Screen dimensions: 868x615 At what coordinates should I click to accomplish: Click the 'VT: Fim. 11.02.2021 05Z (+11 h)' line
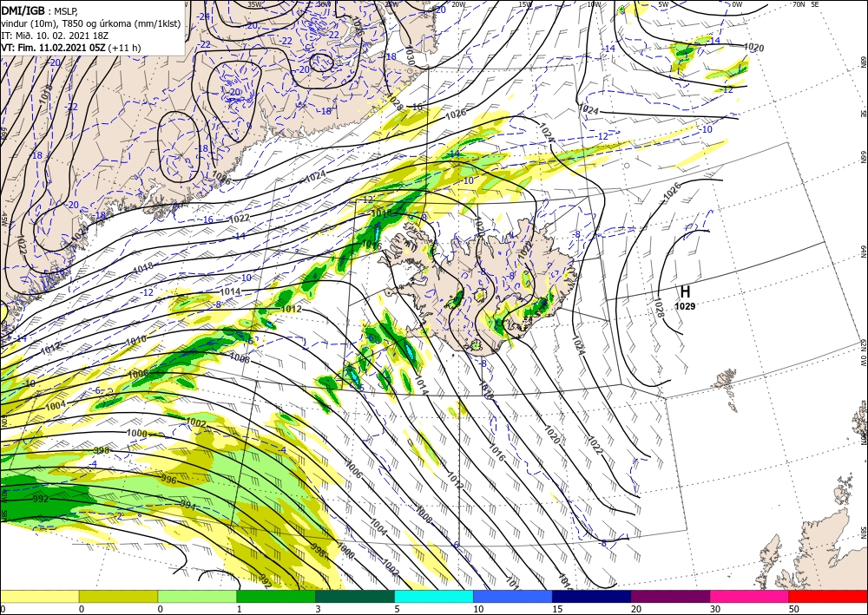pyautogui.click(x=71, y=48)
